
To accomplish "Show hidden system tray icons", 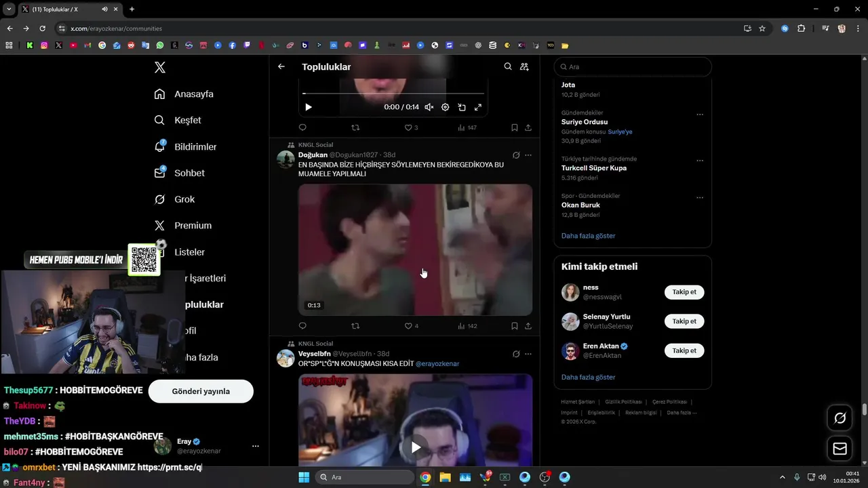I will click(x=782, y=477).
